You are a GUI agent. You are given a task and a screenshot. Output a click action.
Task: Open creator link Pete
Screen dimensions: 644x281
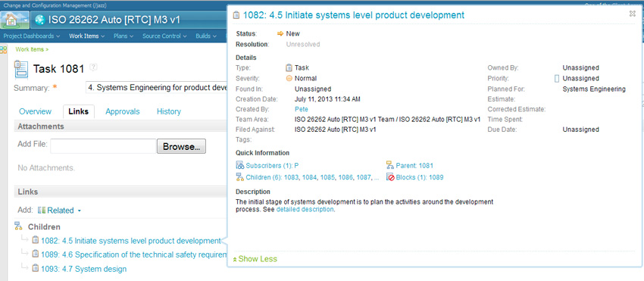(302, 109)
